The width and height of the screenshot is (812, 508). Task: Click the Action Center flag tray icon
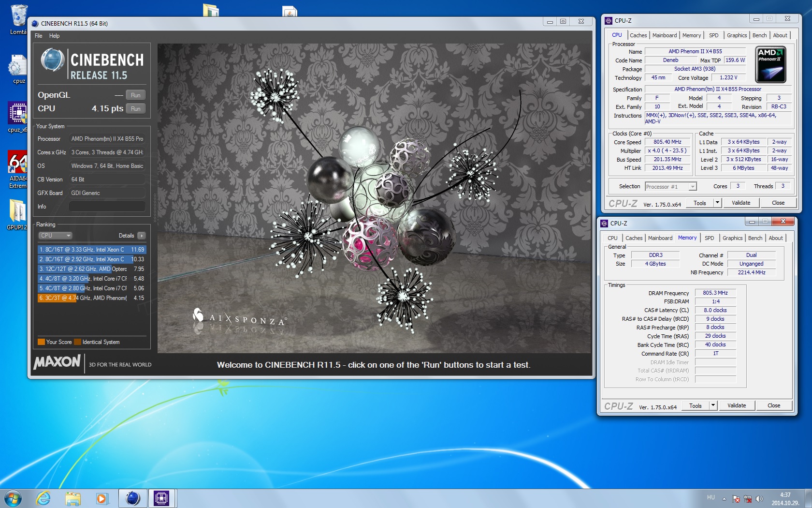(x=736, y=498)
